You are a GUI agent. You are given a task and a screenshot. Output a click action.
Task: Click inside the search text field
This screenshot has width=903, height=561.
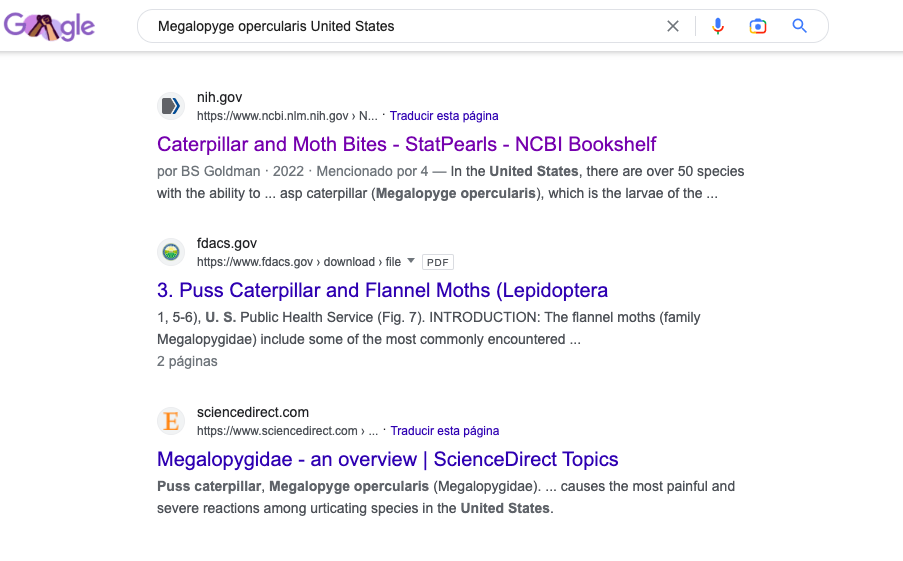pyautogui.click(x=403, y=26)
